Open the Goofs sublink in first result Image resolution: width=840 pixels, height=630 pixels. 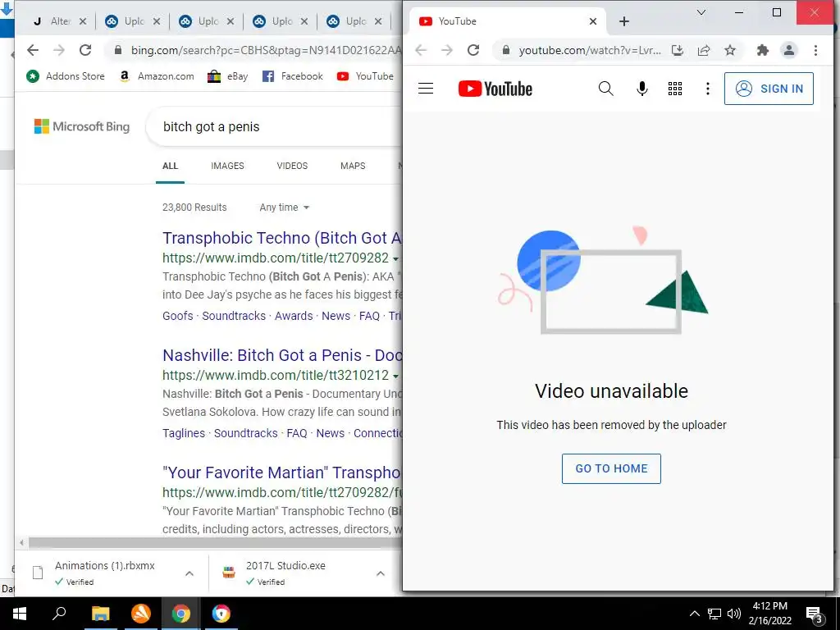(x=177, y=316)
